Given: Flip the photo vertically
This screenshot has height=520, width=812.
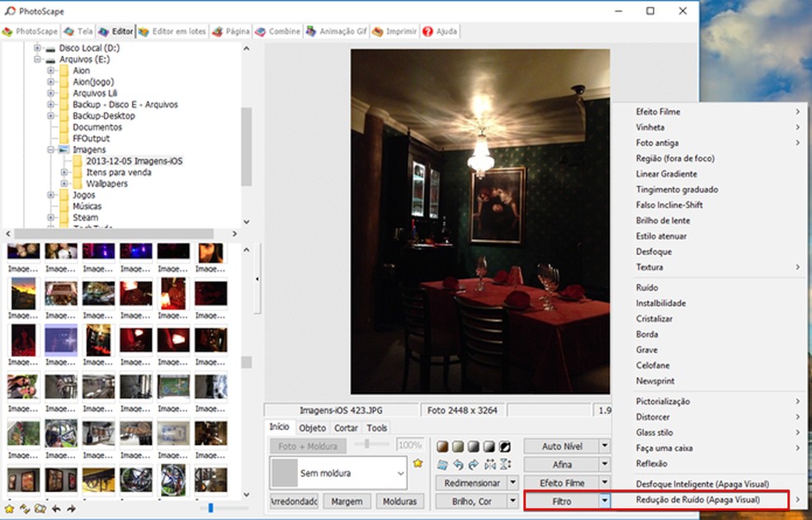Looking at the screenshot, I should (x=505, y=465).
